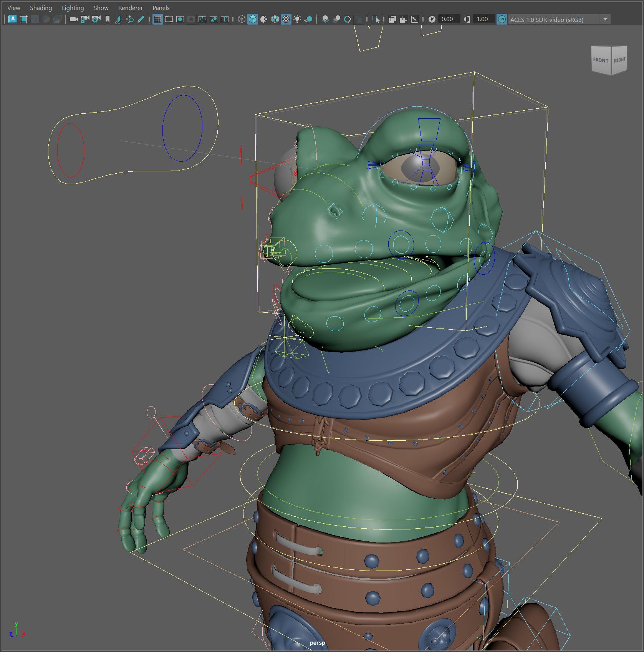Click the gamma contrast icon
Screen dimensions: 644x652
467,19
